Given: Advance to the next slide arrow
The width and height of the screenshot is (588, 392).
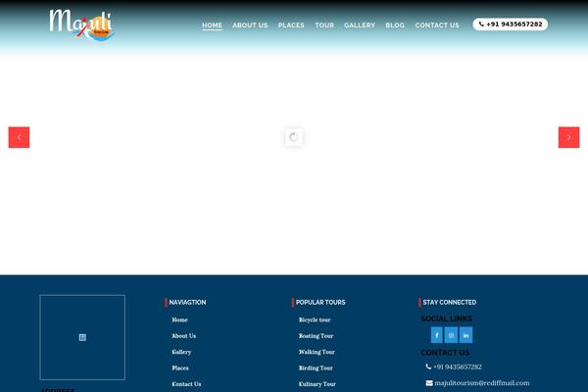Looking at the screenshot, I should [568, 137].
